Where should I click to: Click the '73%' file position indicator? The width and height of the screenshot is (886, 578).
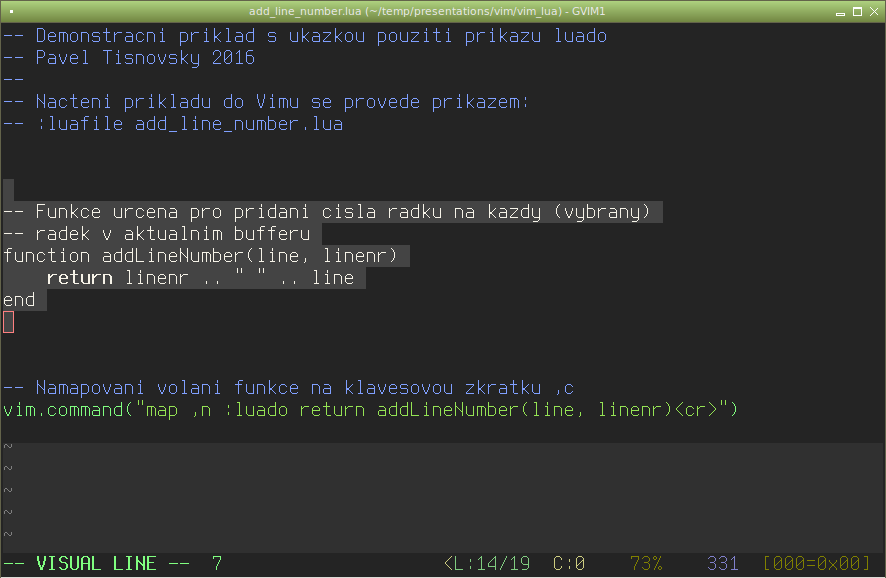tap(646, 564)
